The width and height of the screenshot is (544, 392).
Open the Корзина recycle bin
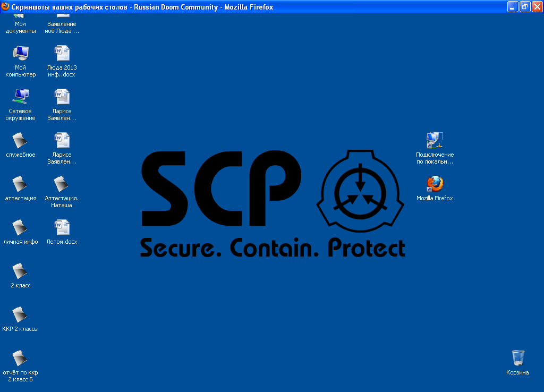[x=517, y=363]
